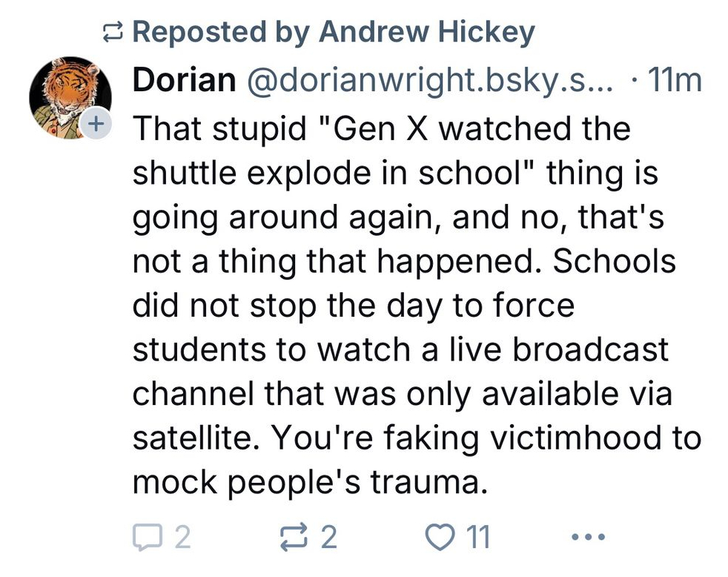Click the reply count "2"

tap(182, 536)
